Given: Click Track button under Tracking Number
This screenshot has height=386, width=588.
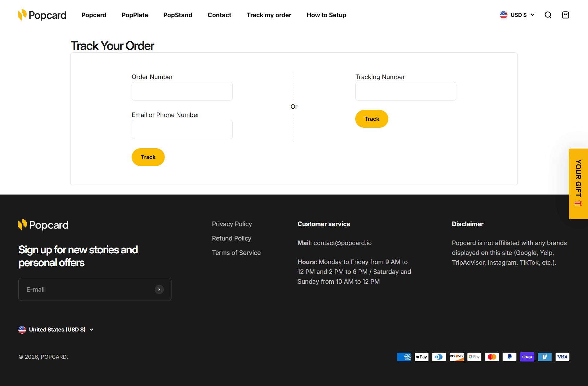Looking at the screenshot, I should click(372, 119).
